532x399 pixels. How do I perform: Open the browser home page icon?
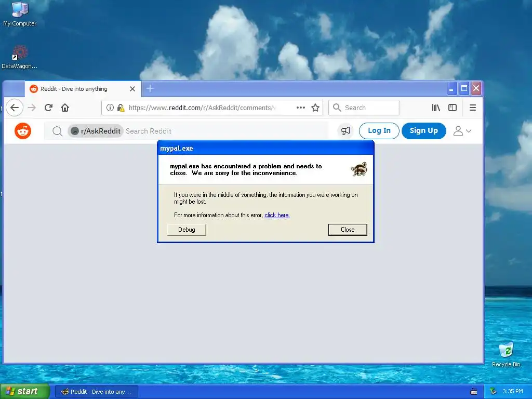[65, 108]
